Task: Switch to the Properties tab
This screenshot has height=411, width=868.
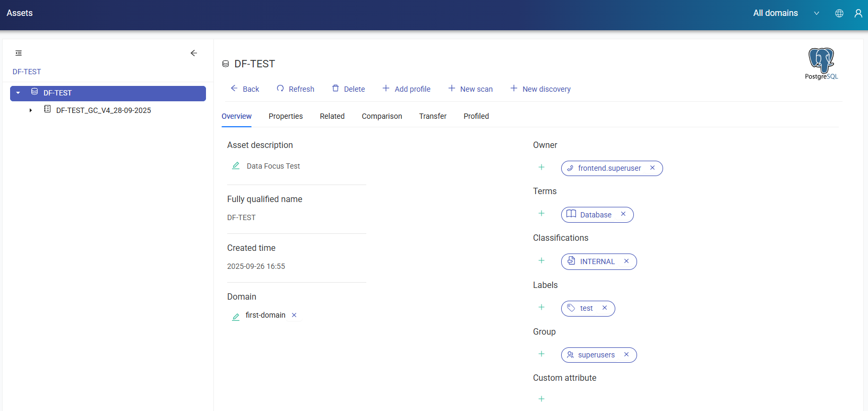Action: [x=286, y=116]
